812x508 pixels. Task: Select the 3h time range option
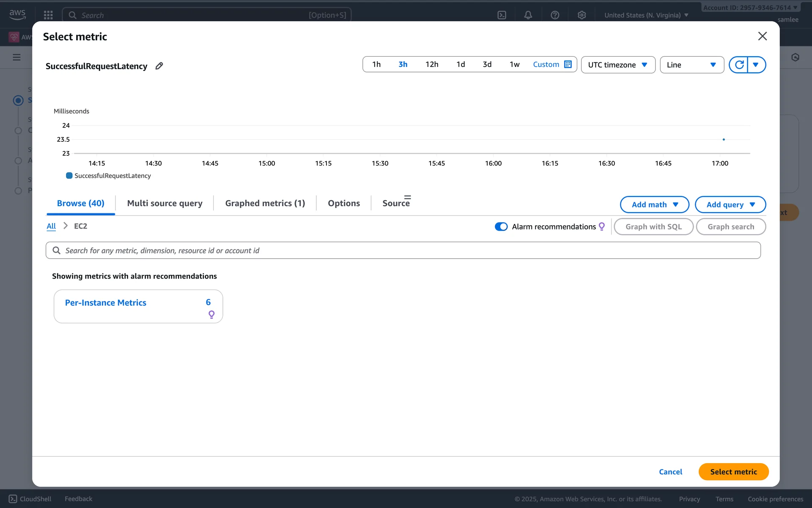403,64
